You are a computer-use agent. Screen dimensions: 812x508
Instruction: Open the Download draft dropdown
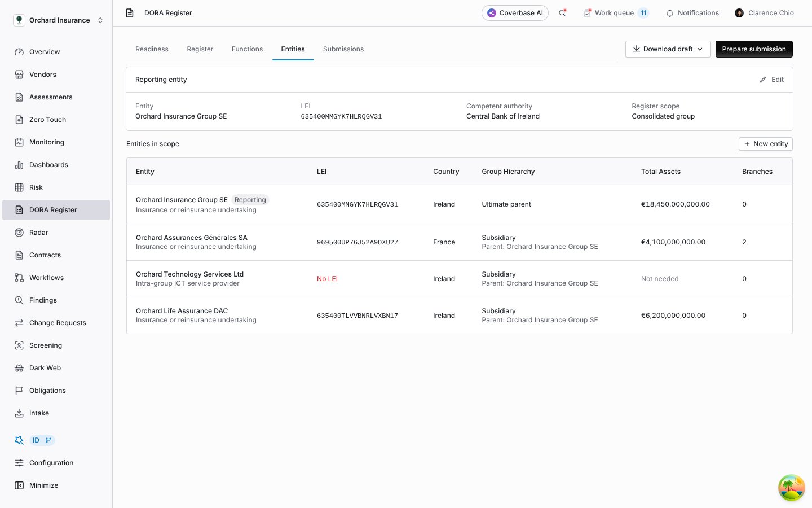tap(668, 49)
